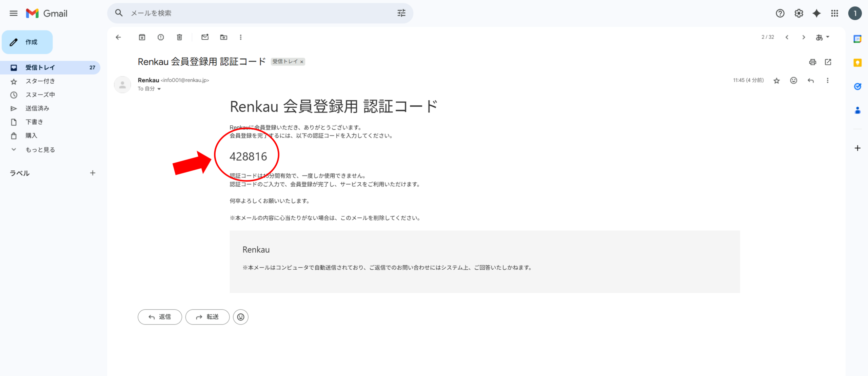Delete the open email

coord(179,37)
